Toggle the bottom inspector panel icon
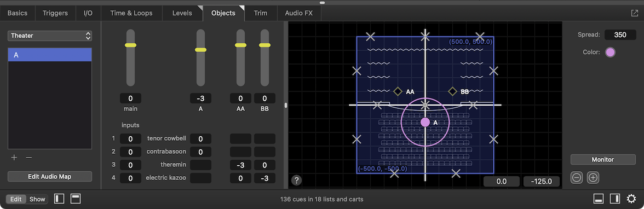Screen dimensions: 644x209 pos(599,199)
